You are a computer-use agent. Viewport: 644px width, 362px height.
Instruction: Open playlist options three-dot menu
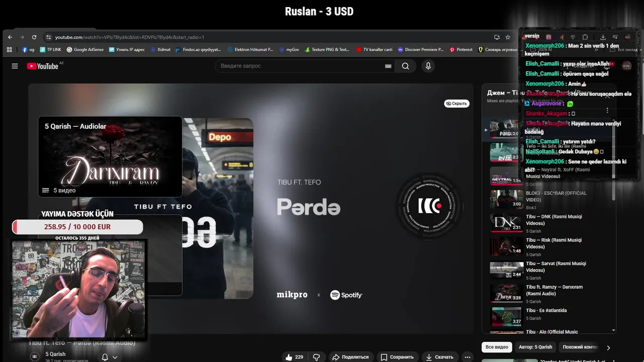click(x=607, y=110)
